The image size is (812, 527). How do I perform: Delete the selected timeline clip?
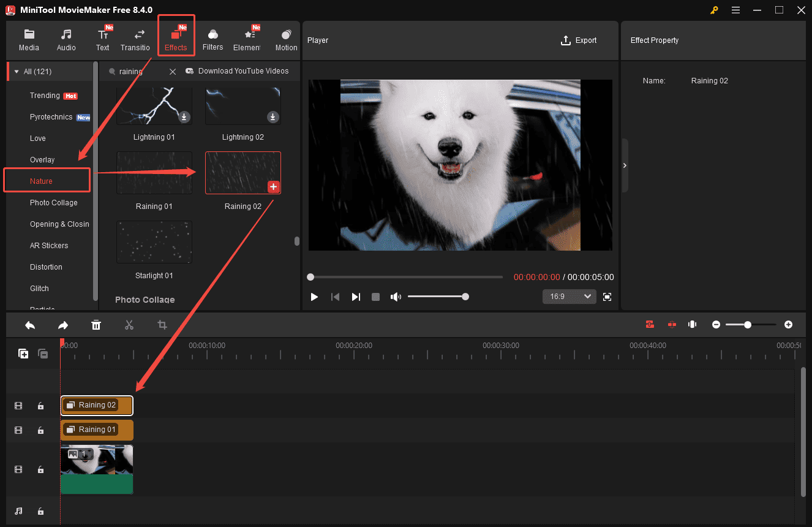click(x=96, y=325)
